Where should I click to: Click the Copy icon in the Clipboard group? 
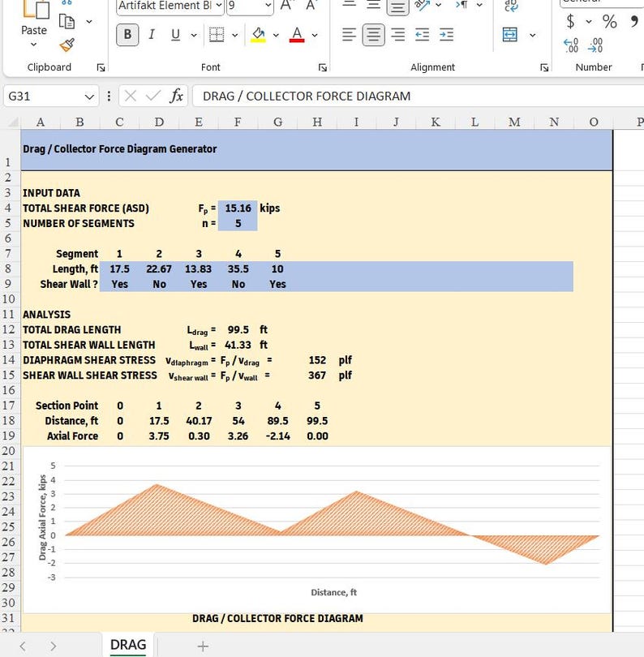pos(67,21)
